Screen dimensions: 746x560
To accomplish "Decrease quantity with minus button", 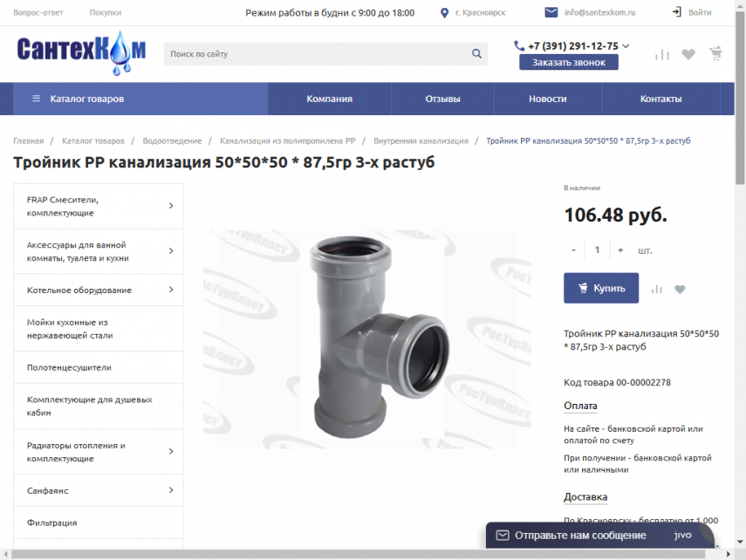I will [x=573, y=250].
